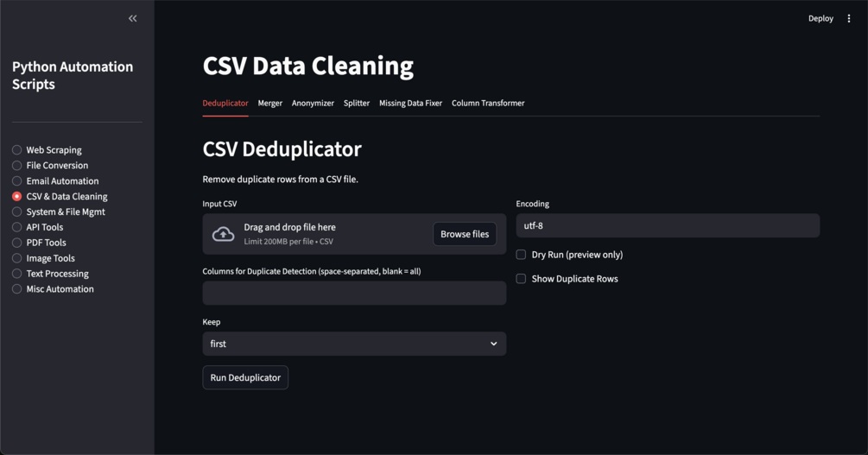Enable Dry Run (preview only) checkbox
This screenshot has width=868, height=455.
click(521, 255)
